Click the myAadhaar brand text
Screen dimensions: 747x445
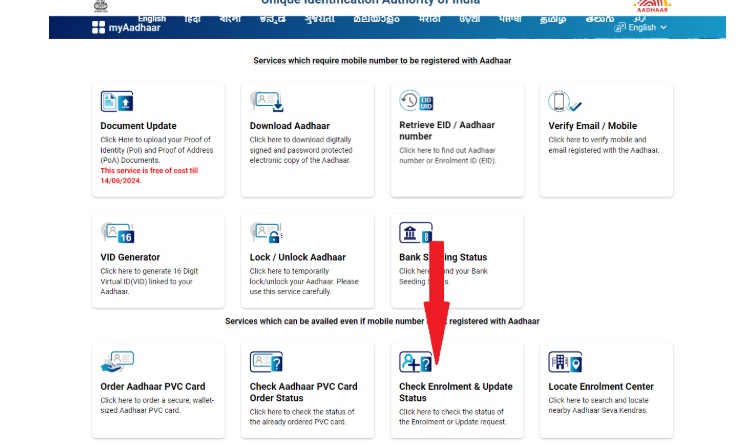point(134,28)
